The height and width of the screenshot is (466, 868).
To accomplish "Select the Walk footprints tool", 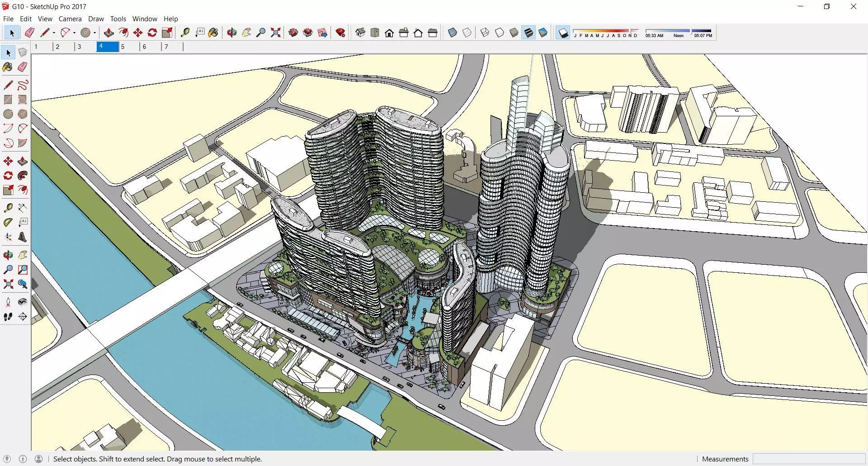I will [x=8, y=317].
